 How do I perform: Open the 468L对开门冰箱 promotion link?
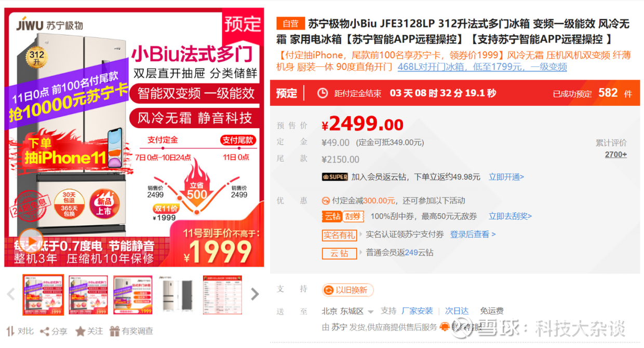click(x=482, y=67)
